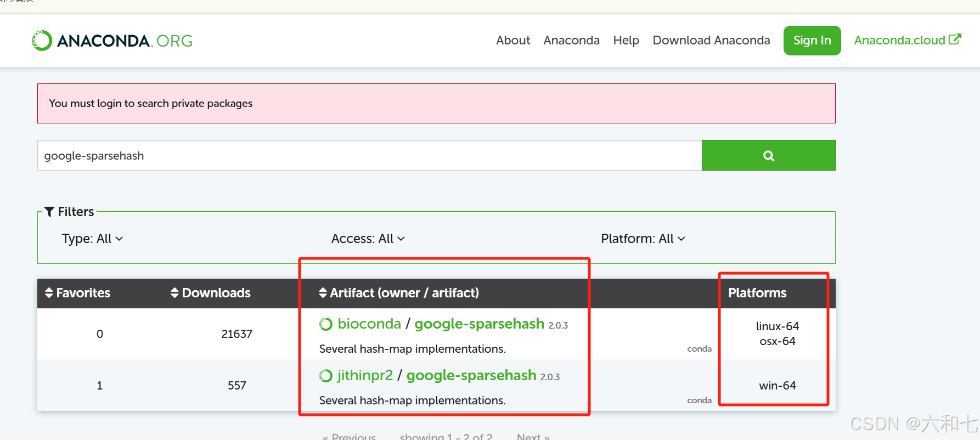
Task: Click the Anaconda ring icon beside jithinpr2
Action: coord(326,376)
